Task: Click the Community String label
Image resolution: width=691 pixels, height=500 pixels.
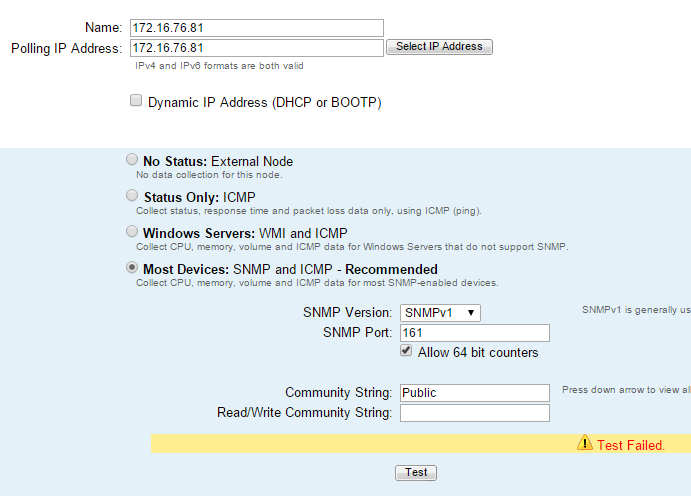Action: coord(338,392)
